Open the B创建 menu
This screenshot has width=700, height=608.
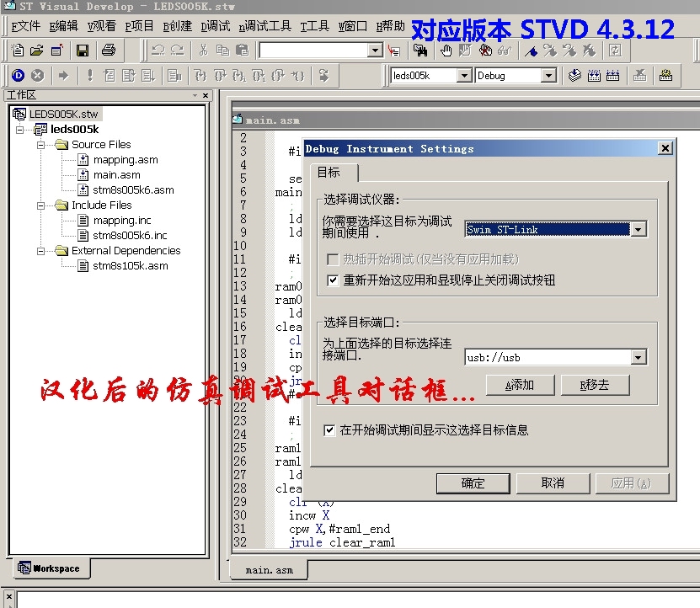177,26
